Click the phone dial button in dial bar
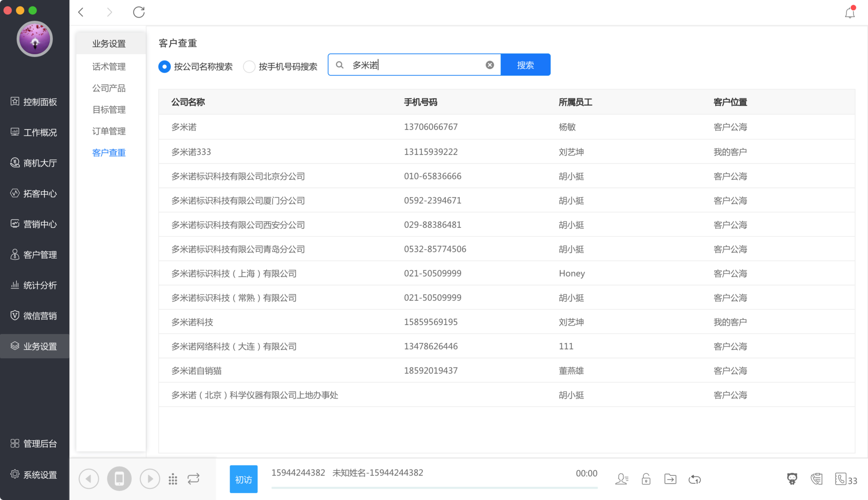The width and height of the screenshot is (868, 500). pyautogui.click(x=119, y=479)
